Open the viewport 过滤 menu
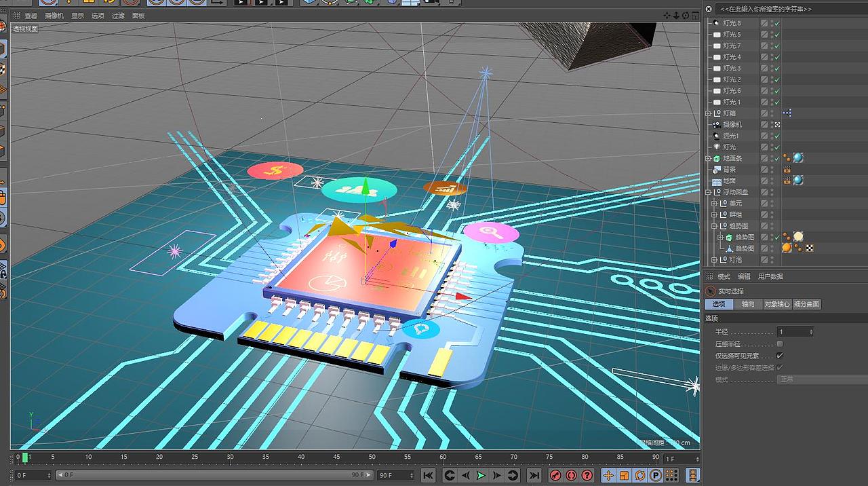 click(118, 16)
